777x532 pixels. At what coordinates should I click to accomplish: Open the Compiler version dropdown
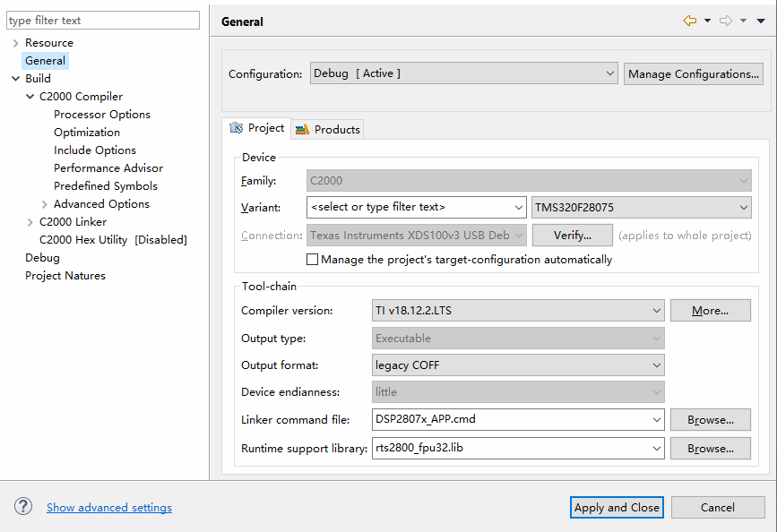click(518, 311)
